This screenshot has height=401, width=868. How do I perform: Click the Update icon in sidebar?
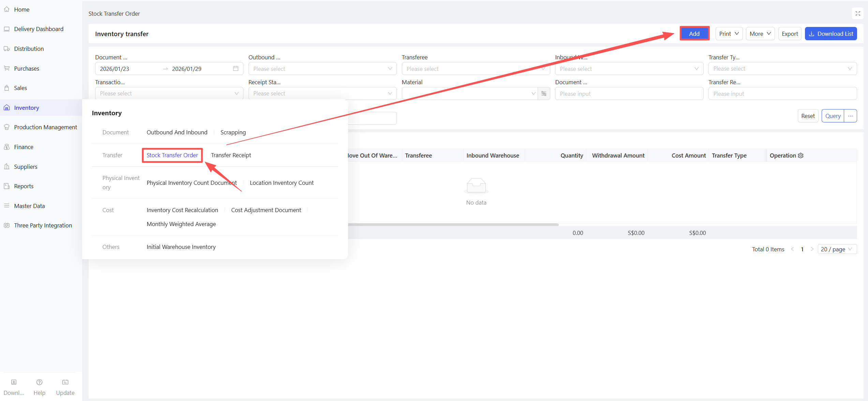point(65,382)
